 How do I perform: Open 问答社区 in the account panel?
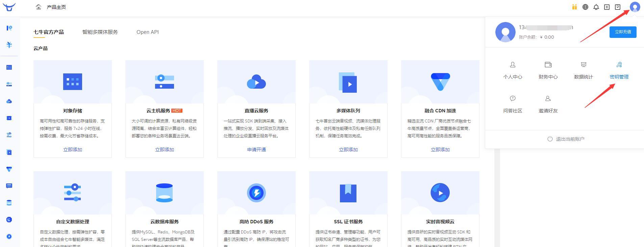click(513, 104)
